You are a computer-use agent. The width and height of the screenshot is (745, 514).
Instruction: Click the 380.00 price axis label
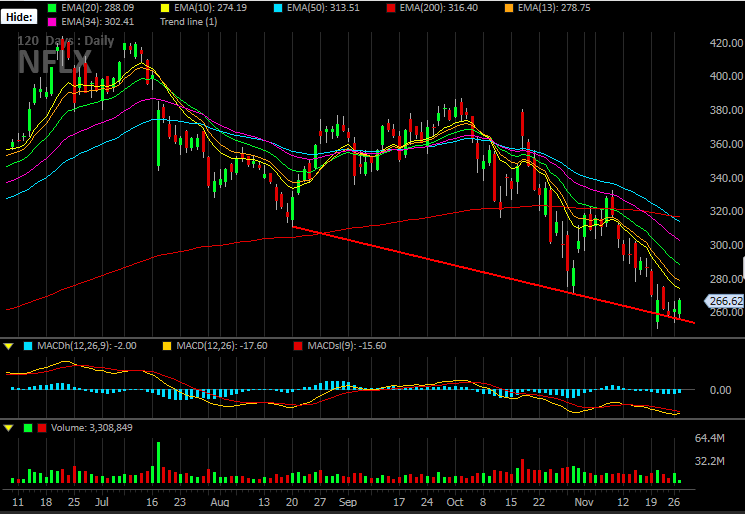tap(726, 110)
